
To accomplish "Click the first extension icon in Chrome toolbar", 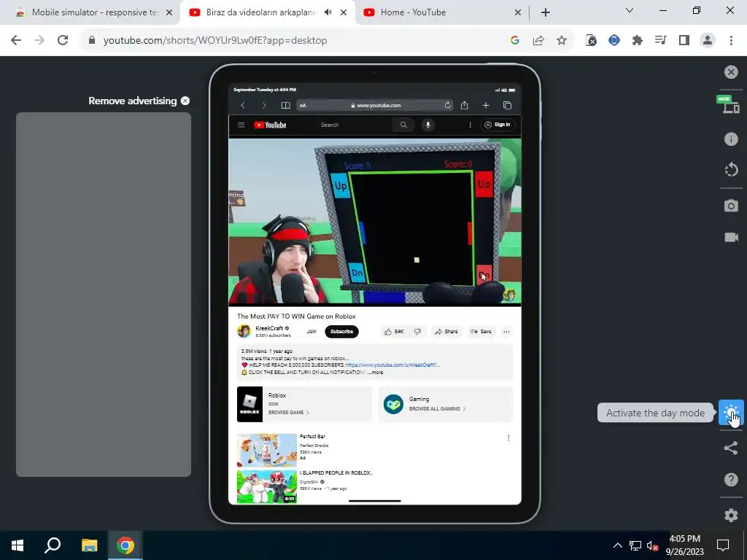I will tap(591, 41).
